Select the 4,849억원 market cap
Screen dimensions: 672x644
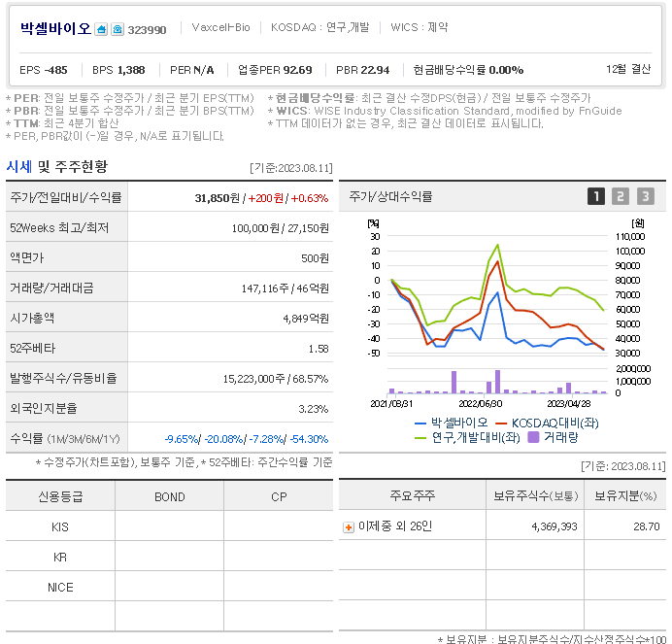(306, 319)
